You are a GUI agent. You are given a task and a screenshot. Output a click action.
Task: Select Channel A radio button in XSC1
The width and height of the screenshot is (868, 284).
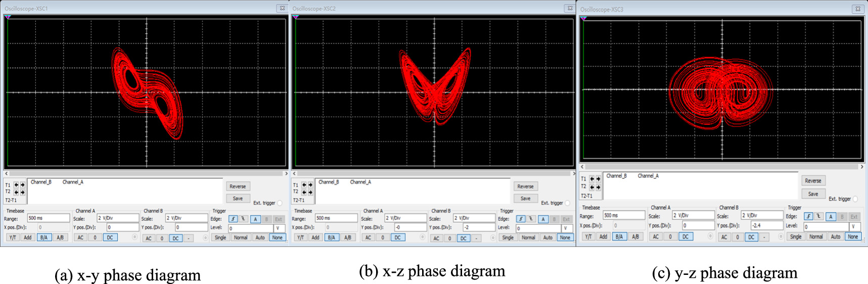(135, 237)
